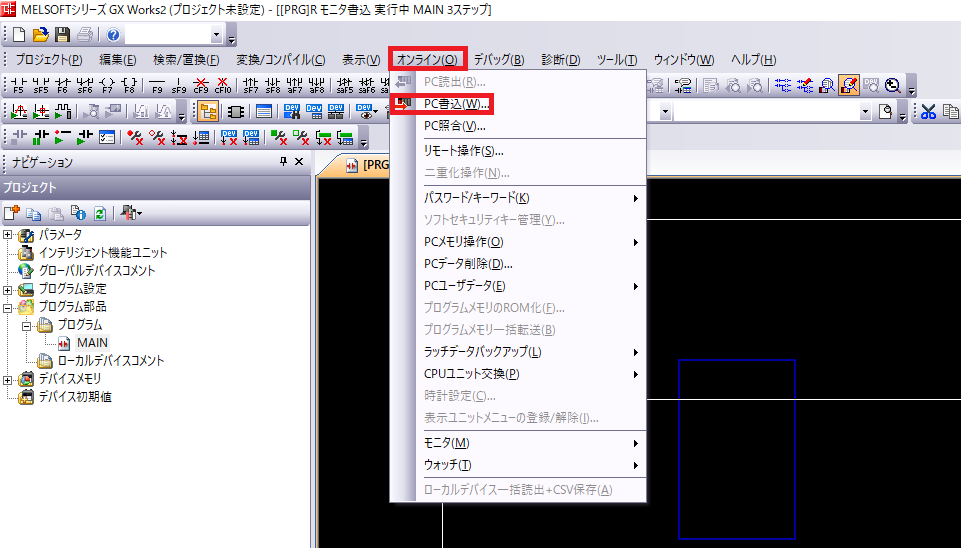Click the blue ladder tree read mode icon
This screenshot has height=548, width=961.
pos(783,85)
